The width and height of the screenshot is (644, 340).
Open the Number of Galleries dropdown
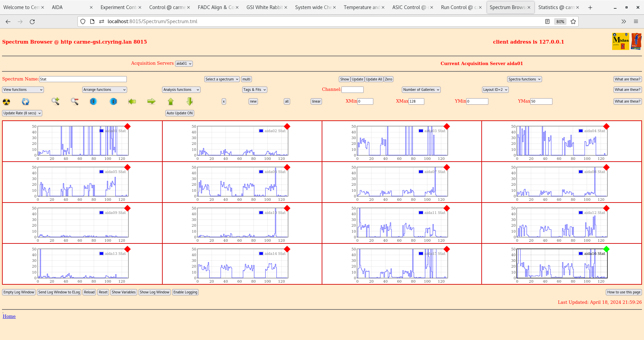(421, 90)
